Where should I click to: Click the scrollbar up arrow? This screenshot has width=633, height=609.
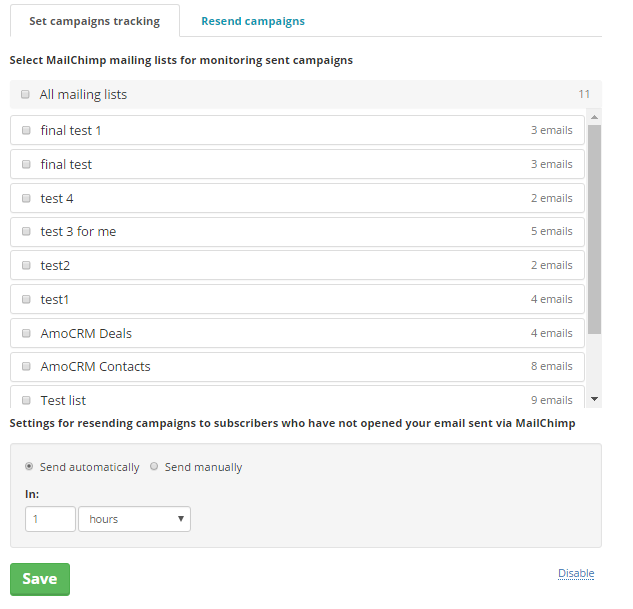click(594, 117)
